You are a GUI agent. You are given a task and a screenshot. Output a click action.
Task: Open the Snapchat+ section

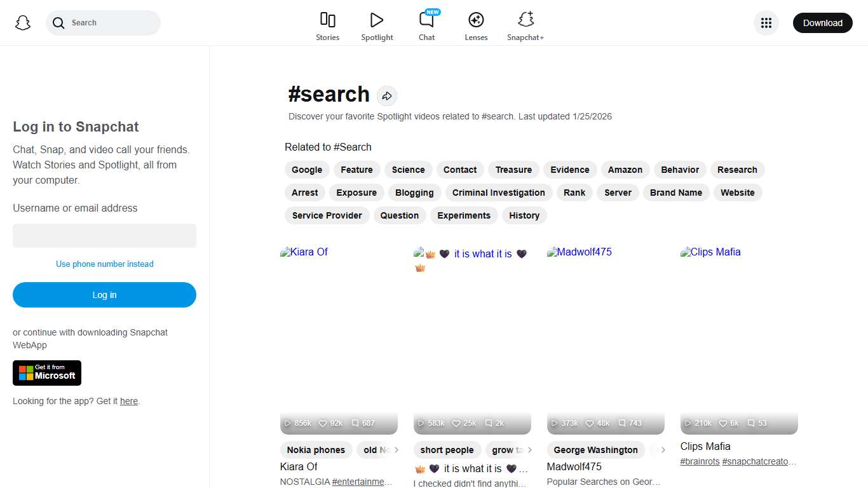pyautogui.click(x=526, y=24)
